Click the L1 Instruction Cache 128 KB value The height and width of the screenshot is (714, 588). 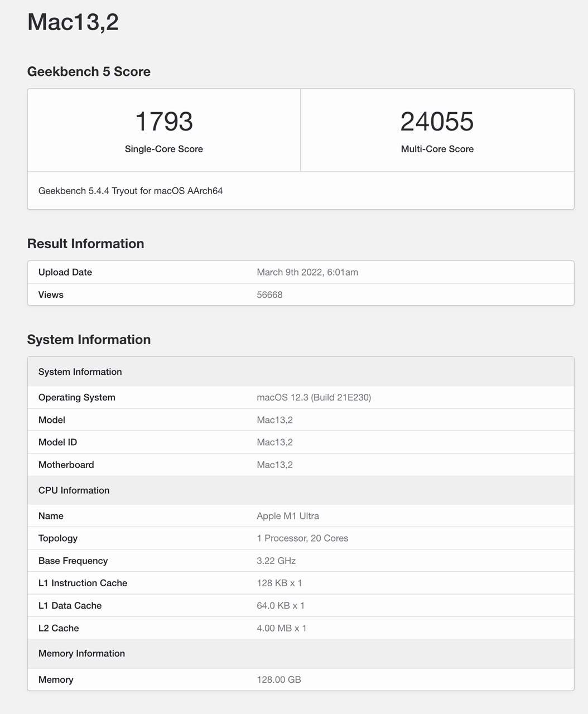pos(279,583)
